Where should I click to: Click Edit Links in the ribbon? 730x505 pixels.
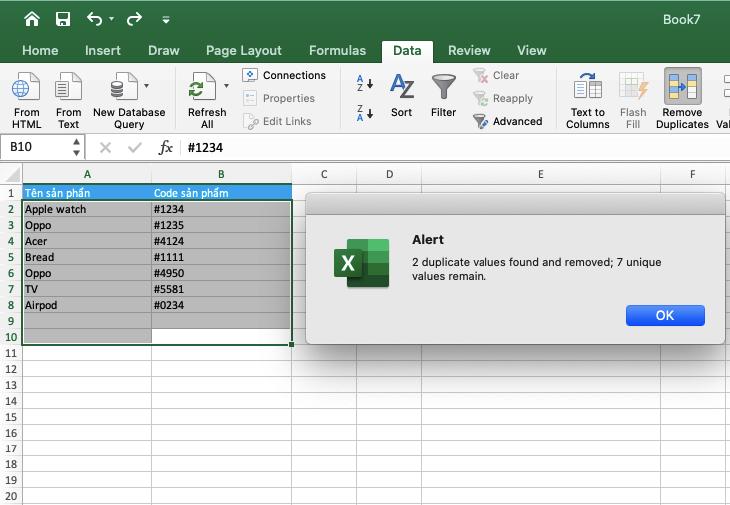[277, 121]
